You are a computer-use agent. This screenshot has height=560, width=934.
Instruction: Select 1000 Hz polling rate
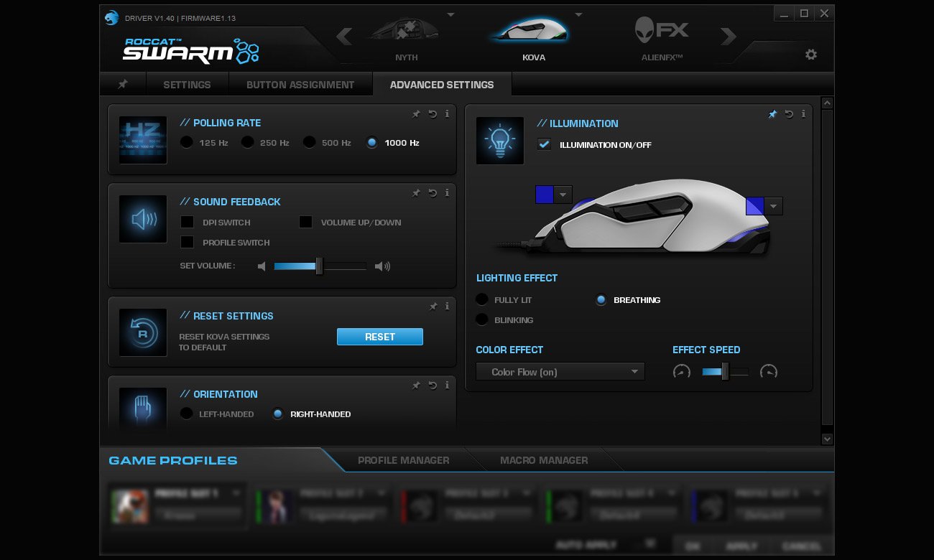click(x=371, y=142)
